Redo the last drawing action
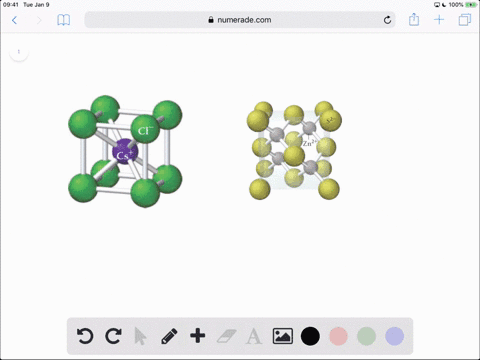The width and height of the screenshot is (480, 360). pyautogui.click(x=113, y=336)
